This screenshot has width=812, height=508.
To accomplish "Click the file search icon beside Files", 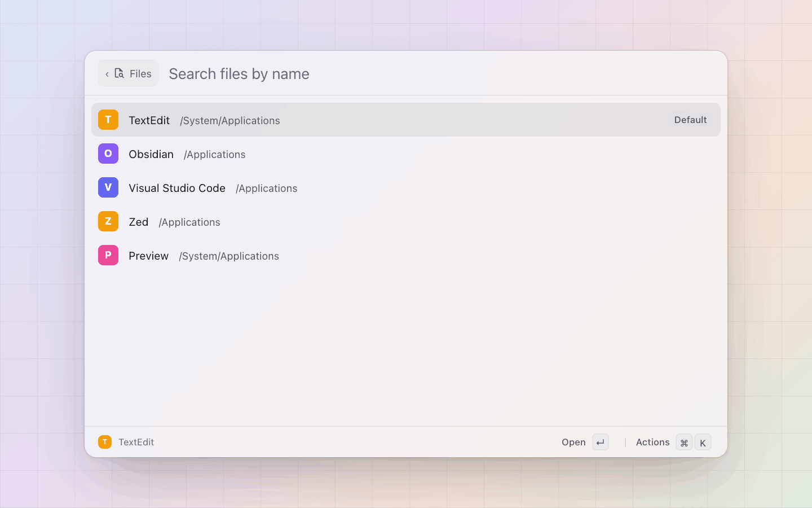I will (119, 73).
